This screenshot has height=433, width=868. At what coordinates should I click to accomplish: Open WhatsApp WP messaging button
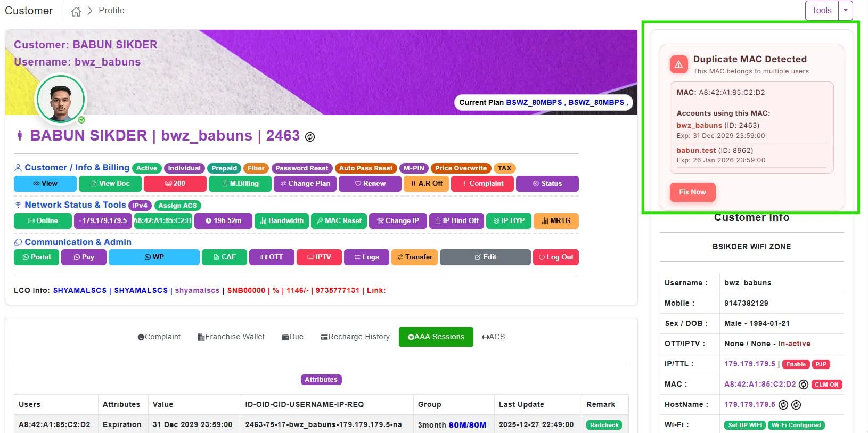pyautogui.click(x=154, y=257)
